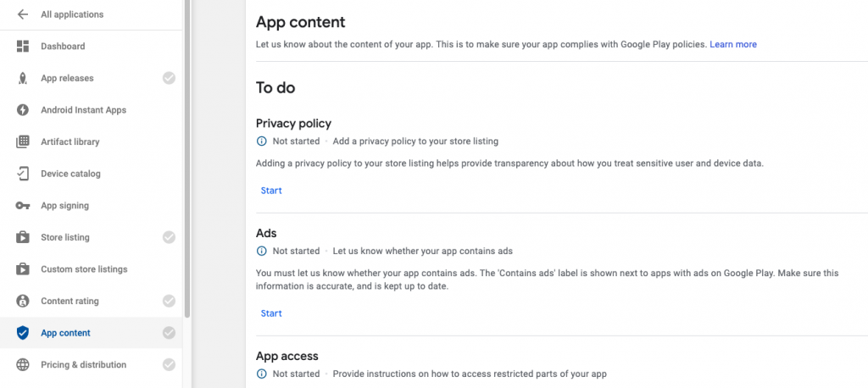Click the info icon under Privacy policy
The image size is (868, 388).
[261, 141]
